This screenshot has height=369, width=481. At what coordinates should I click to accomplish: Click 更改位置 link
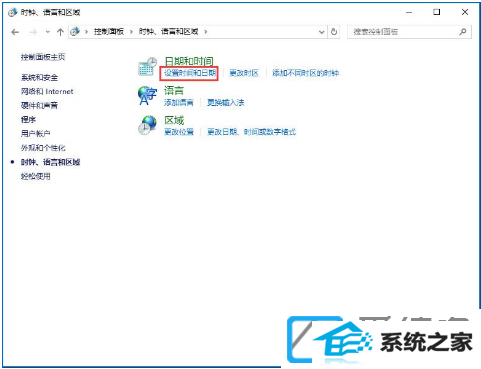179,132
